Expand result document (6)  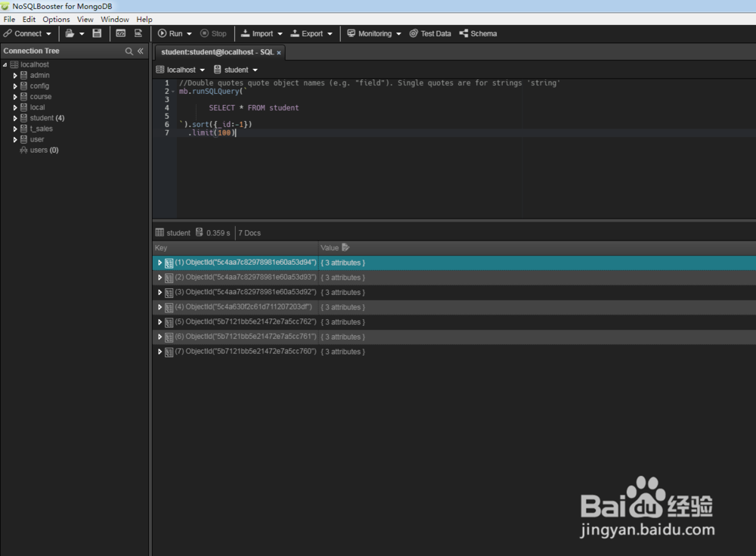(160, 337)
